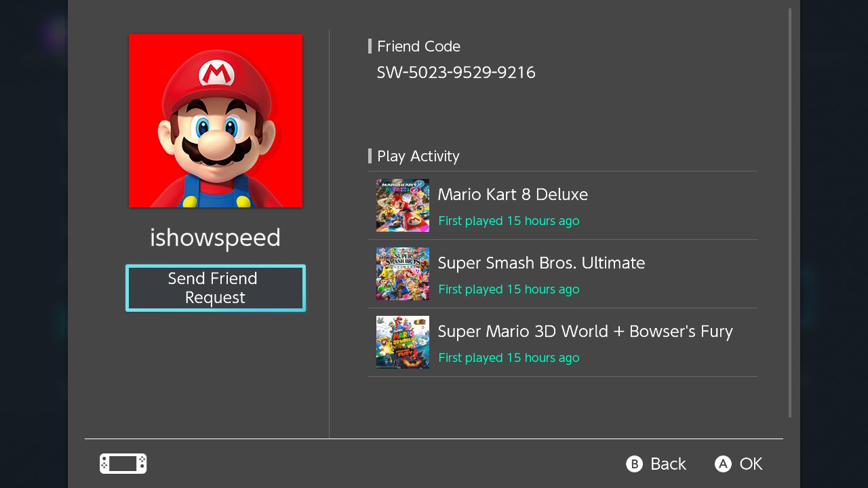Open the Super Smash Bros. Ultimate cover thumbnail
868x488 pixels.
(x=403, y=274)
